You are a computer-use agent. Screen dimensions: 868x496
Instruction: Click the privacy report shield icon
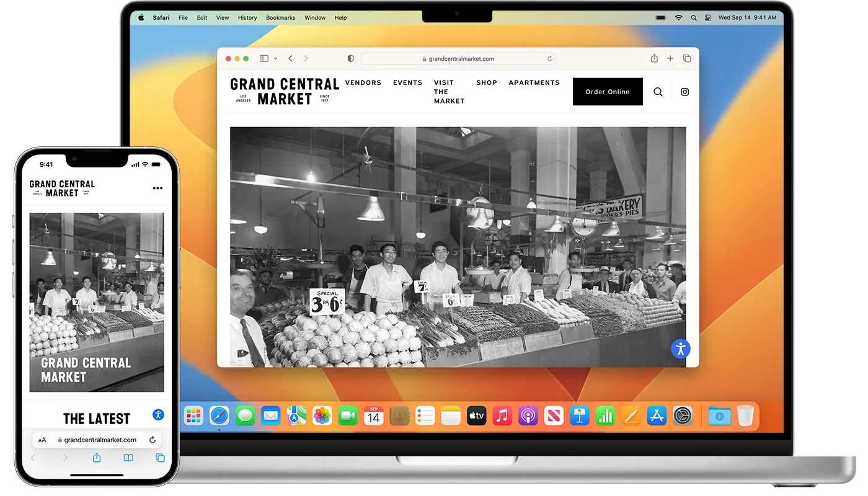(351, 58)
